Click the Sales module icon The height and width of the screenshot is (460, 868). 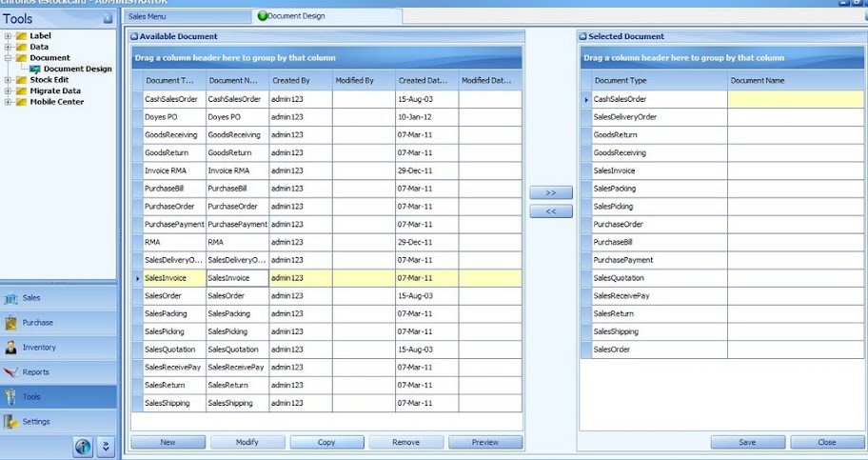[11, 298]
